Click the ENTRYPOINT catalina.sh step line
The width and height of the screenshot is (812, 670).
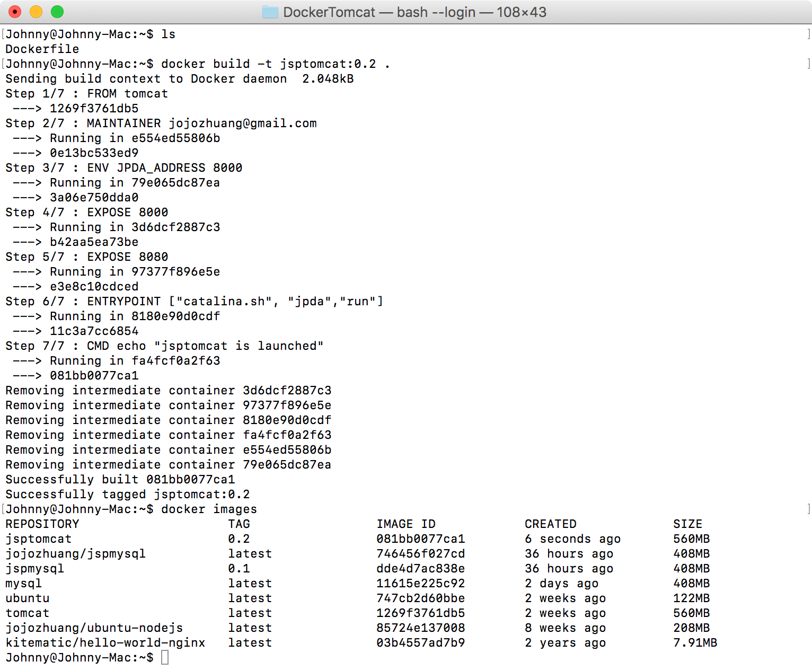coord(195,301)
